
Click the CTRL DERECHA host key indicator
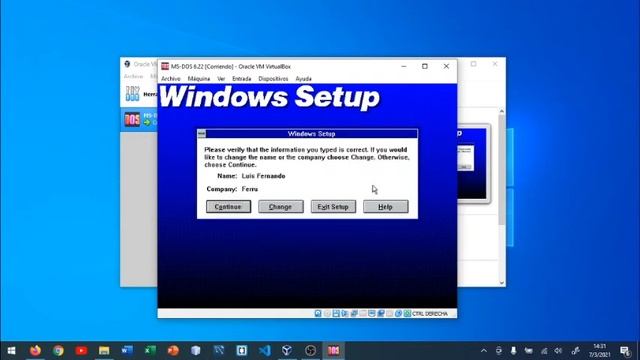click(430, 313)
